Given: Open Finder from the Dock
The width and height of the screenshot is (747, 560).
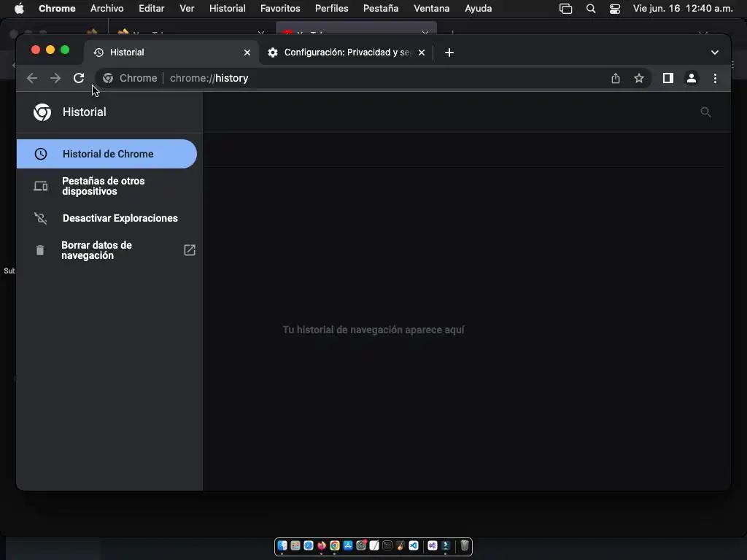Looking at the screenshot, I should click(282, 545).
